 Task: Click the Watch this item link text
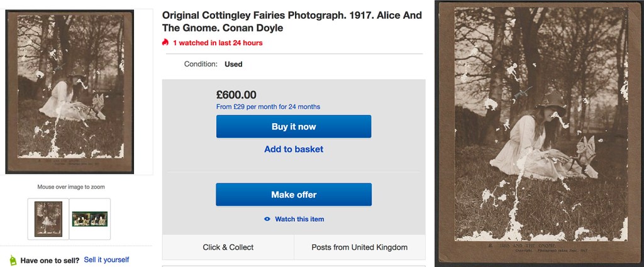coord(299,219)
